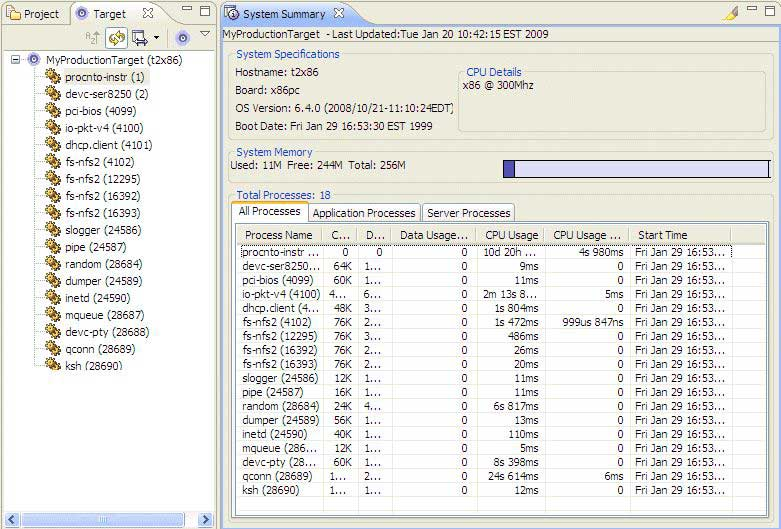Sort by the CPU Usage column header
This screenshot has height=529, width=781.
[x=511, y=235]
